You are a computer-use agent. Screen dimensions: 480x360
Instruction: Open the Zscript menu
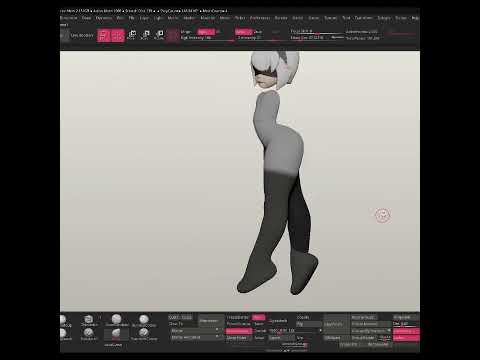point(401,18)
